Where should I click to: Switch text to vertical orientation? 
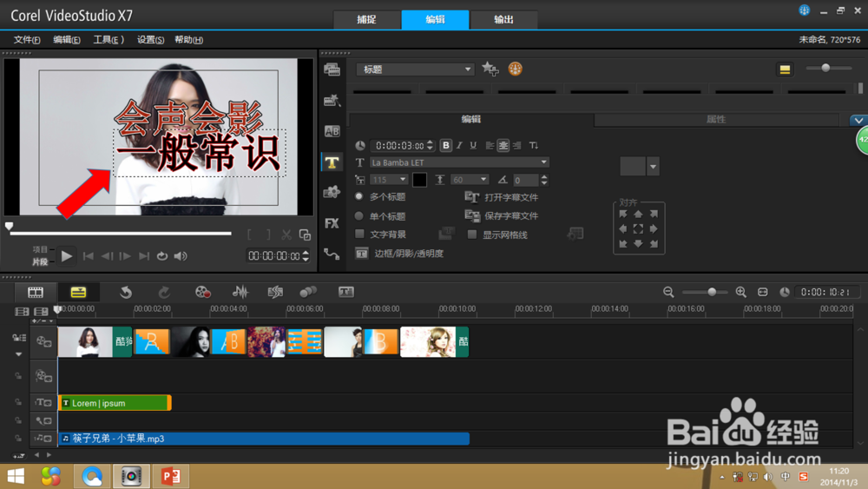[x=534, y=145]
